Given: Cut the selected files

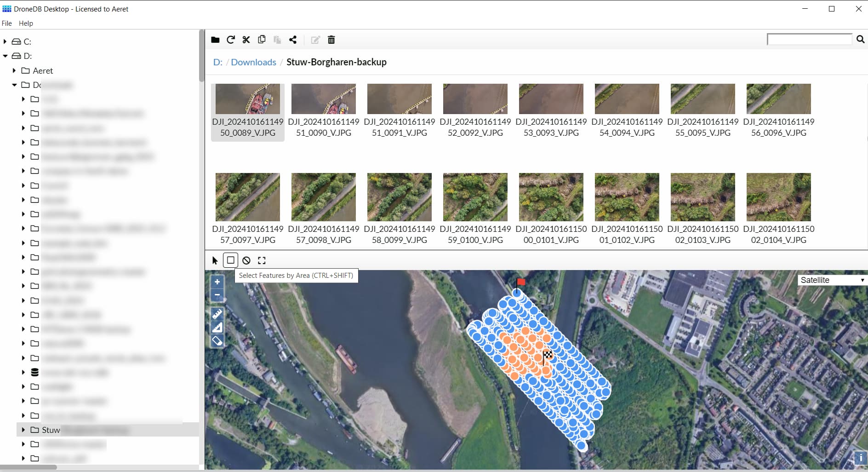Looking at the screenshot, I should click(246, 40).
